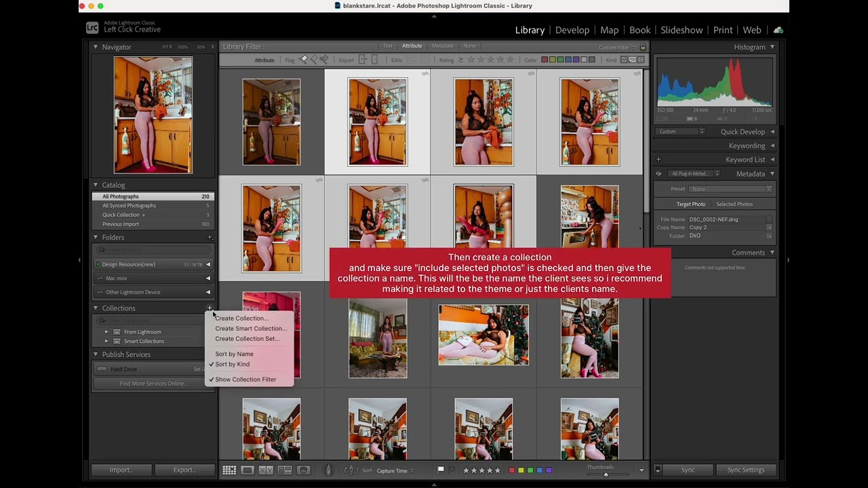Filter Kind by virtual copies icon

[633, 60]
